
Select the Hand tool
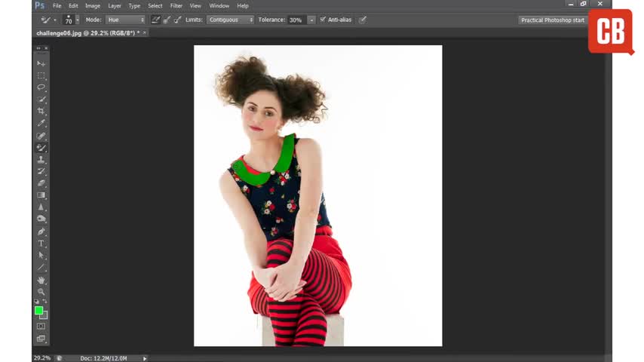coord(41,280)
